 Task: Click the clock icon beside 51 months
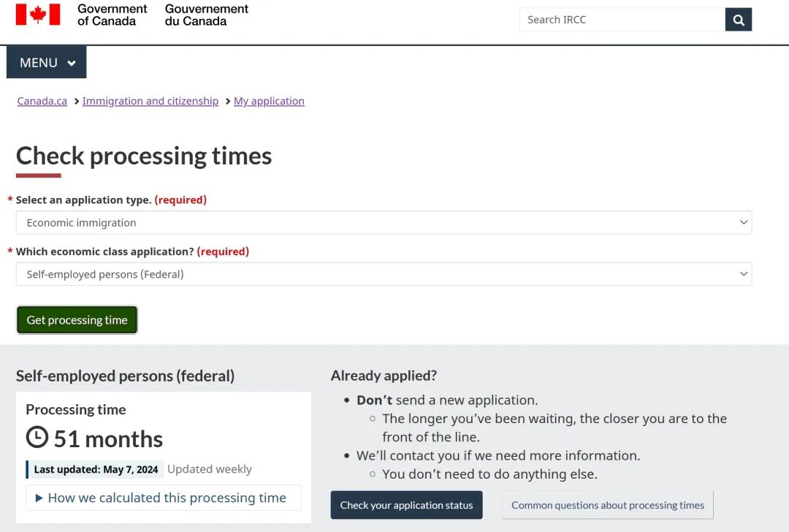point(37,437)
